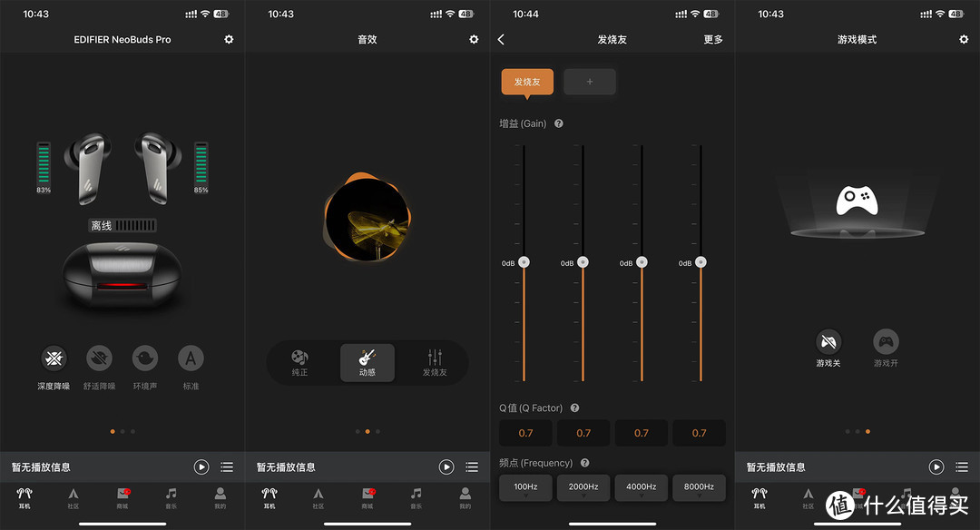Tap 暂无播放信息 on NeoBuds Pro screen
The image size is (980, 530).
(41, 466)
